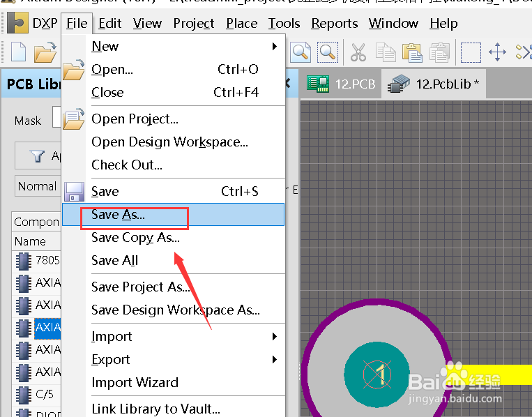The height and width of the screenshot is (417, 532).
Task: Open the Edit menu
Action: (110, 24)
